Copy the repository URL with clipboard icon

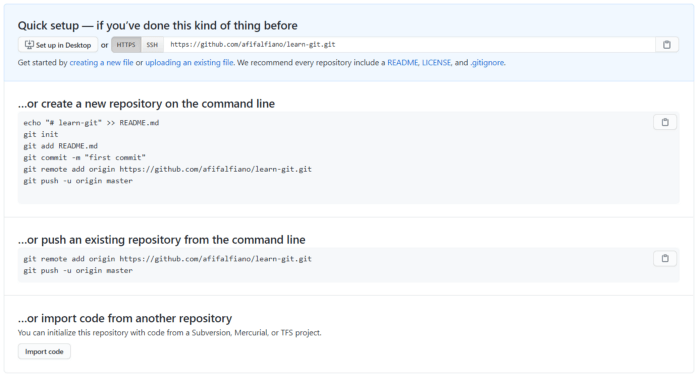pos(667,45)
